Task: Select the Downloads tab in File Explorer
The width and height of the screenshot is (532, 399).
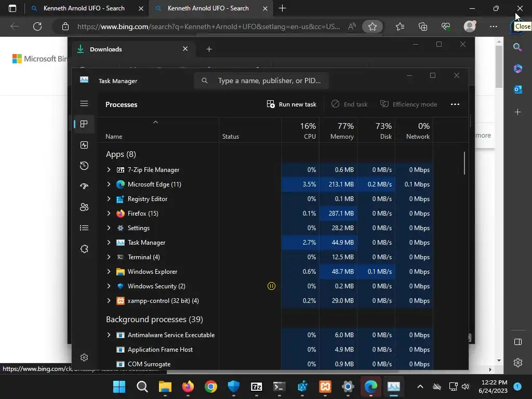Action: click(x=132, y=49)
